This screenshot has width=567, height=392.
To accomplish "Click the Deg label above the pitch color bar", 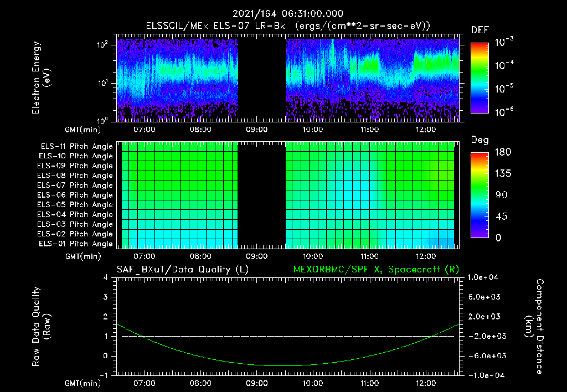I will point(480,140).
